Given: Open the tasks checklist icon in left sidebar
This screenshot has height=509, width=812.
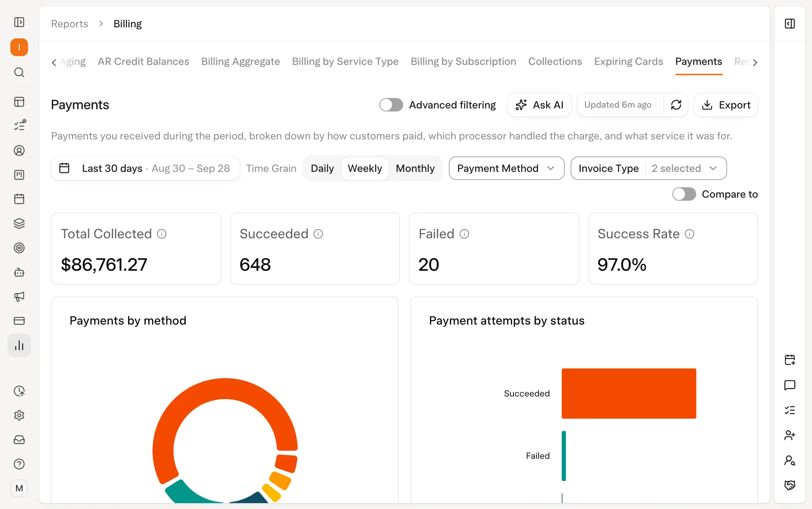Looking at the screenshot, I should 19,126.
